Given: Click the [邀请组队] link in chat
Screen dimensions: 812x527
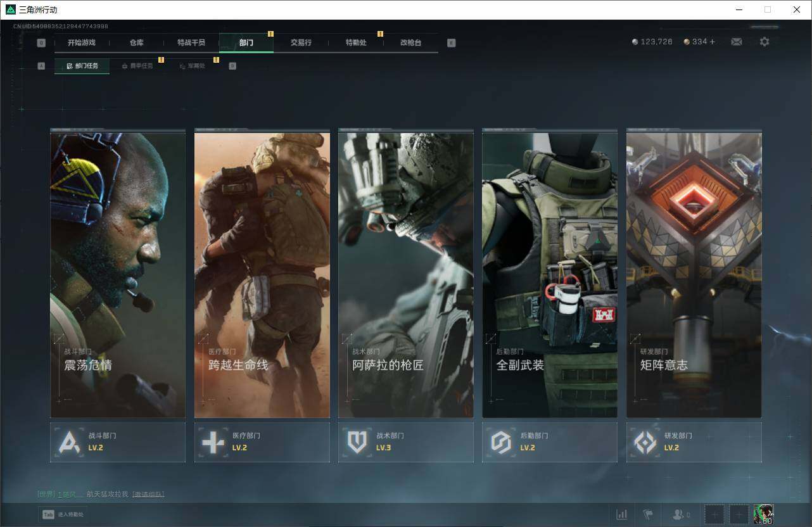Looking at the screenshot, I should click(148, 494).
